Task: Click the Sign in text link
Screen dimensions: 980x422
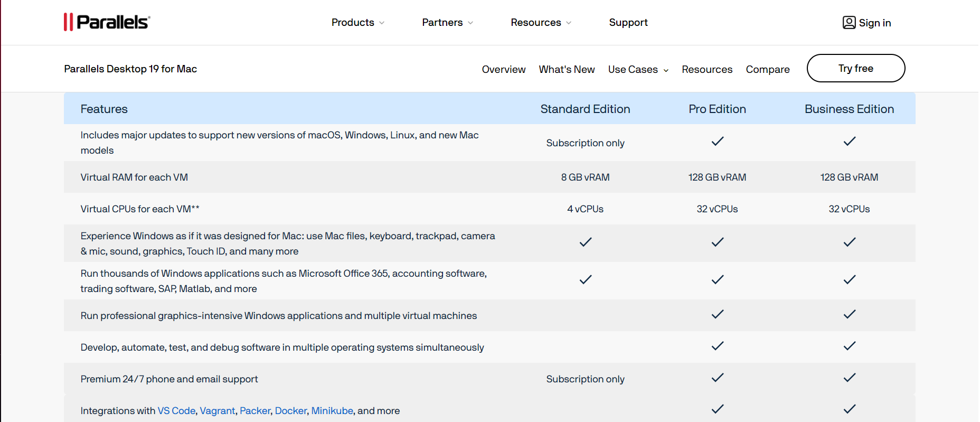Action: (874, 23)
